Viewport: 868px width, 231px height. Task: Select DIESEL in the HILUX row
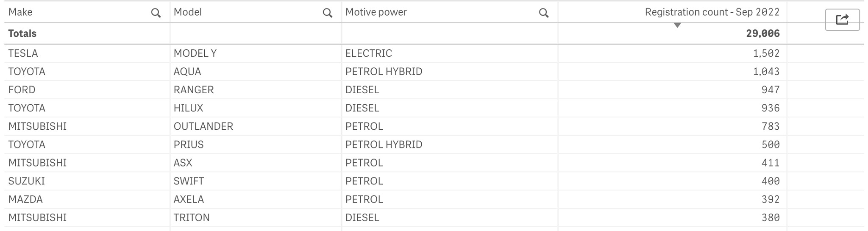pyautogui.click(x=362, y=108)
